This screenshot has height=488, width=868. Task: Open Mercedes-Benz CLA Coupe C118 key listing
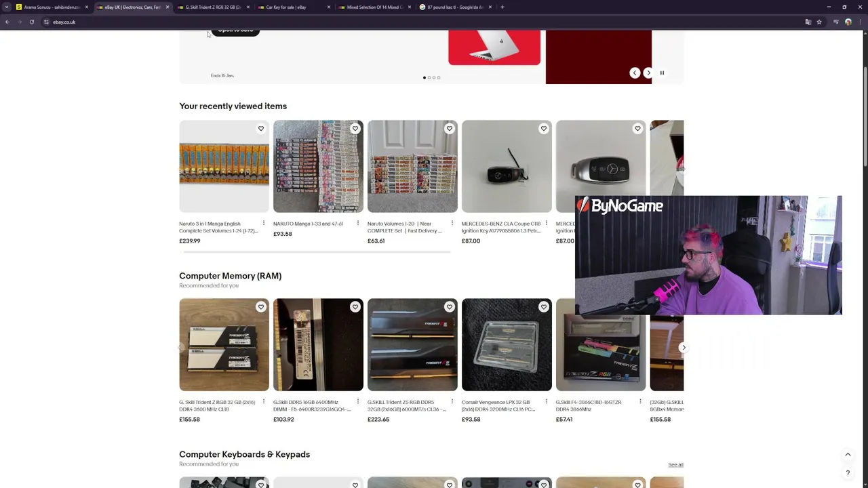[x=501, y=227]
